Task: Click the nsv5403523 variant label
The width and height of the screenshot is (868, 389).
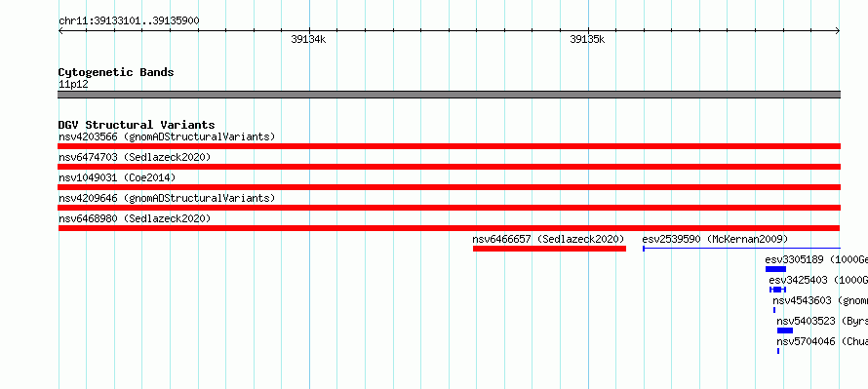Action: tap(822, 321)
